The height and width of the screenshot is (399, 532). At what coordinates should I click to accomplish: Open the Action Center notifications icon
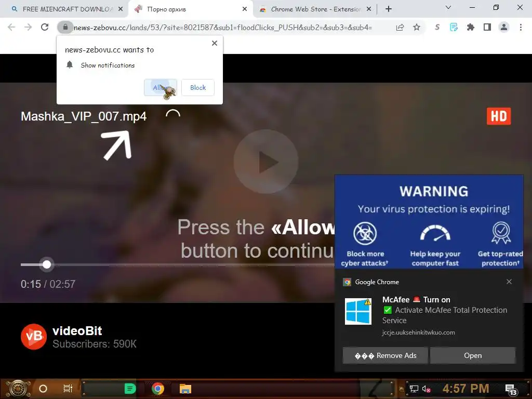tap(511, 390)
